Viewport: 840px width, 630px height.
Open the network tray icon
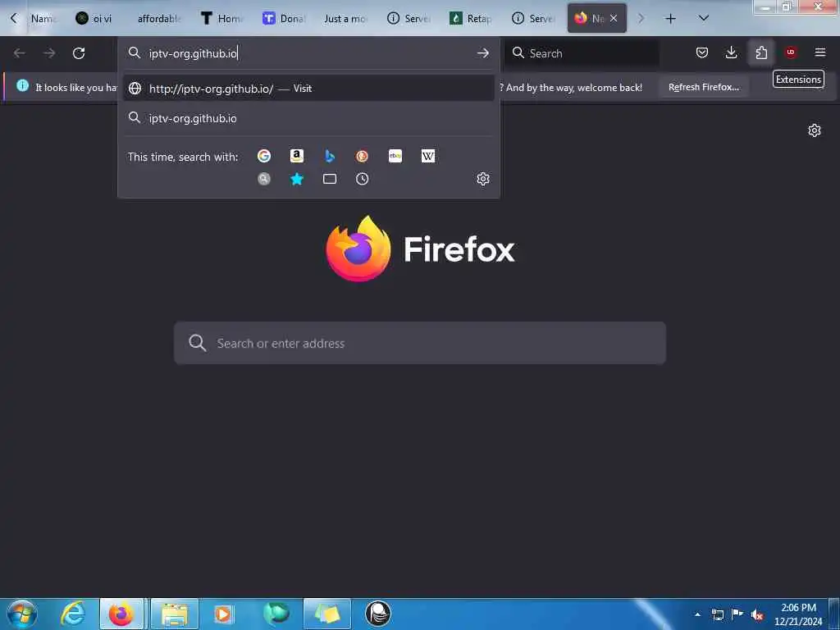[717, 615]
